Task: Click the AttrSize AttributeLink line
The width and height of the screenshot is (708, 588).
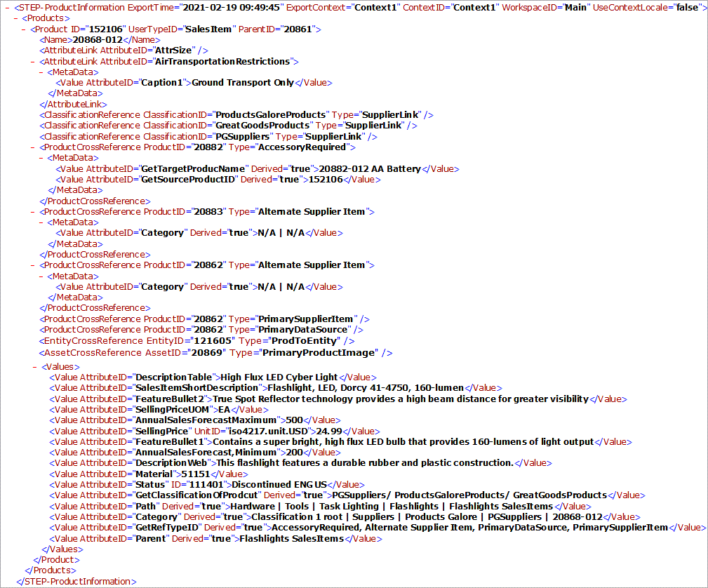Action: (x=123, y=51)
